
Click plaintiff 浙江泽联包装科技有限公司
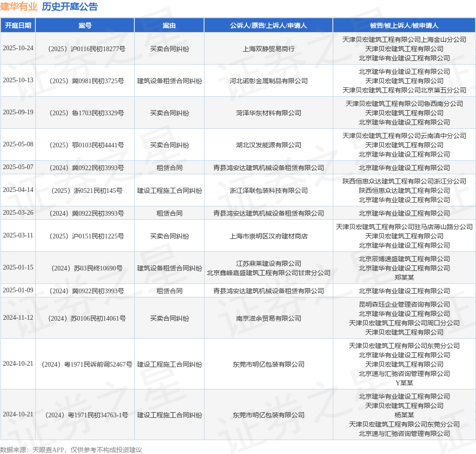[x=268, y=191]
